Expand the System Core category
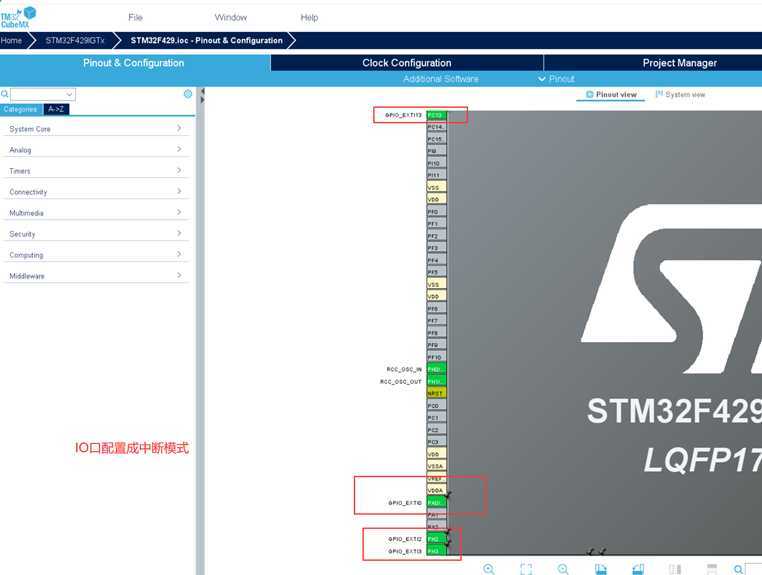 coord(95,128)
